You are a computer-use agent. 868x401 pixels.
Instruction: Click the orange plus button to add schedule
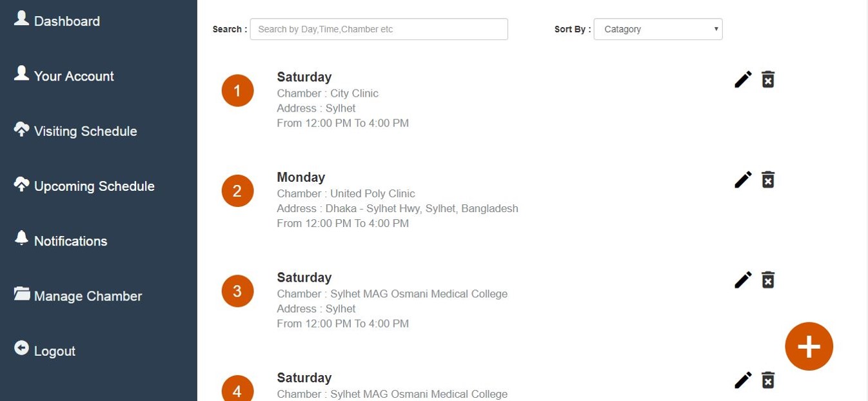point(809,347)
